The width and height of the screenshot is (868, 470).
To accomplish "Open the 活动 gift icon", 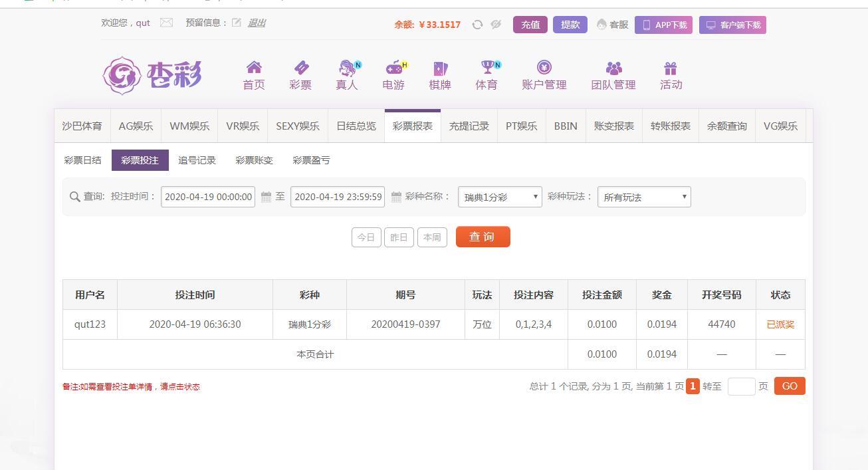I will click(x=670, y=68).
